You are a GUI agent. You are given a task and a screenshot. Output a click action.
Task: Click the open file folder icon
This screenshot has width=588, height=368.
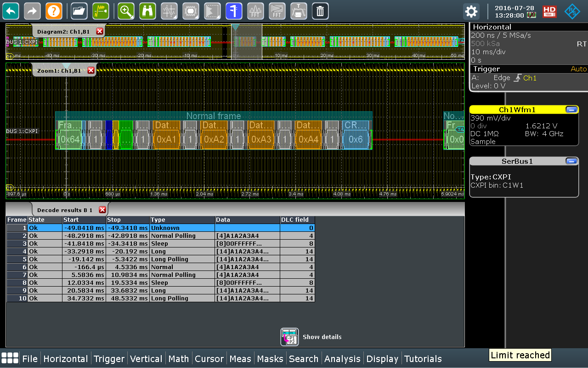pyautogui.click(x=79, y=11)
